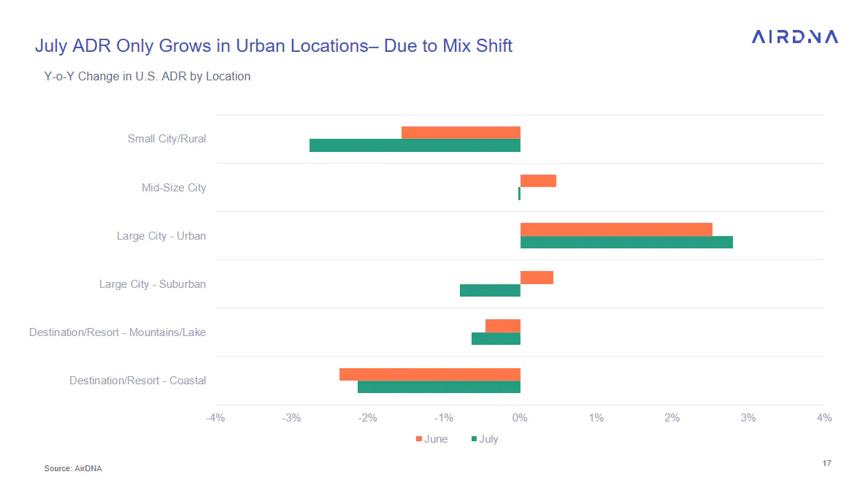Click the 2% axis label
Image resolution: width=868 pixels, height=488 pixels.
click(x=672, y=418)
